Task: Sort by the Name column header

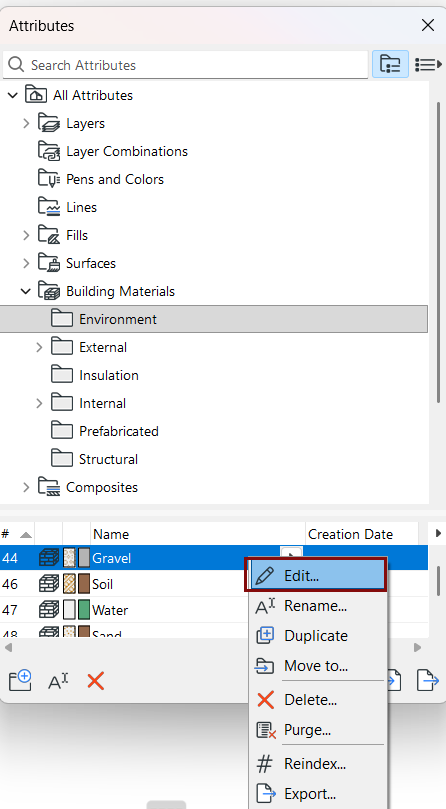Action: click(x=198, y=534)
